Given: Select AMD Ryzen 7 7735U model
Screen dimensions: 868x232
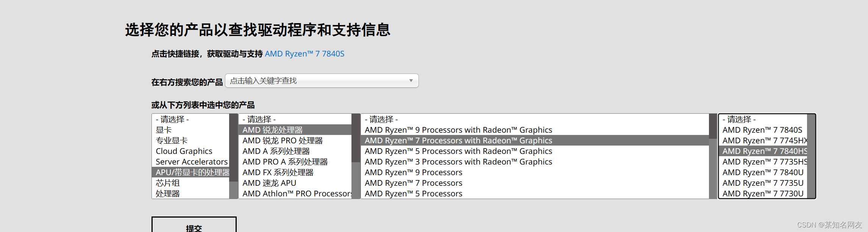Looking at the screenshot, I should pyautogui.click(x=763, y=183).
